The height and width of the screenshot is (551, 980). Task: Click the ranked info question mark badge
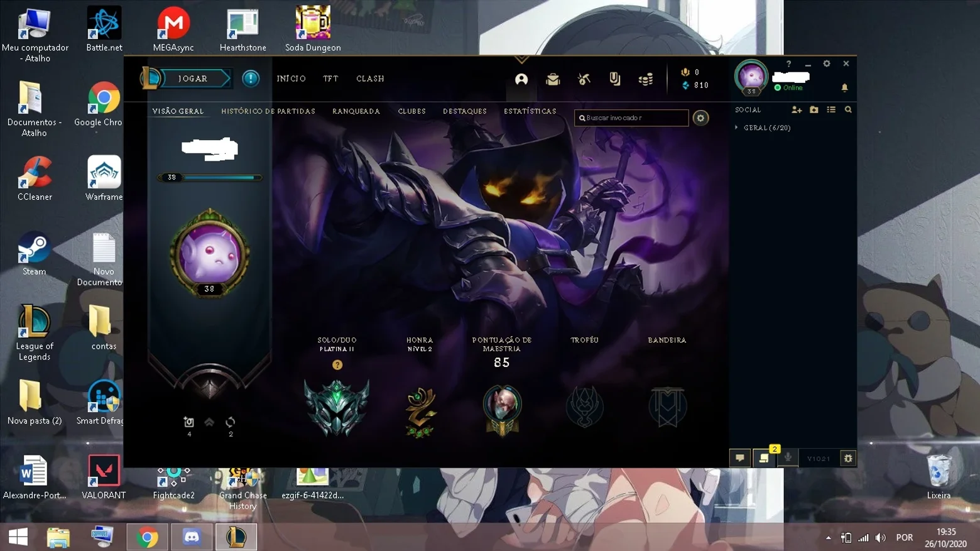[x=337, y=365]
